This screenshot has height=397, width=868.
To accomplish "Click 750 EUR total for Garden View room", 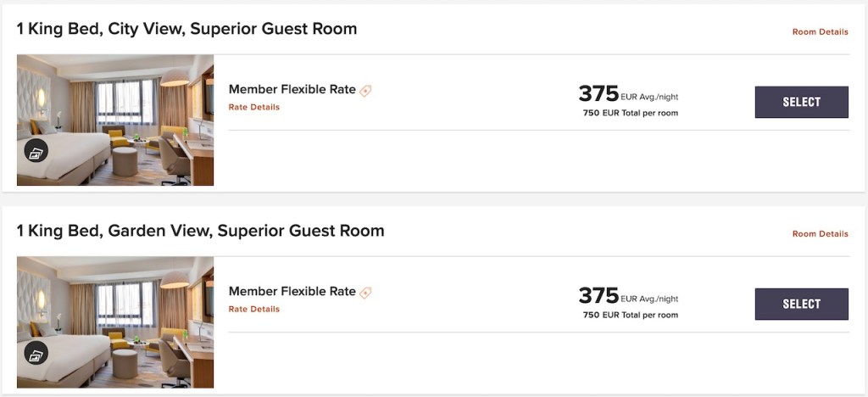I will pos(630,315).
